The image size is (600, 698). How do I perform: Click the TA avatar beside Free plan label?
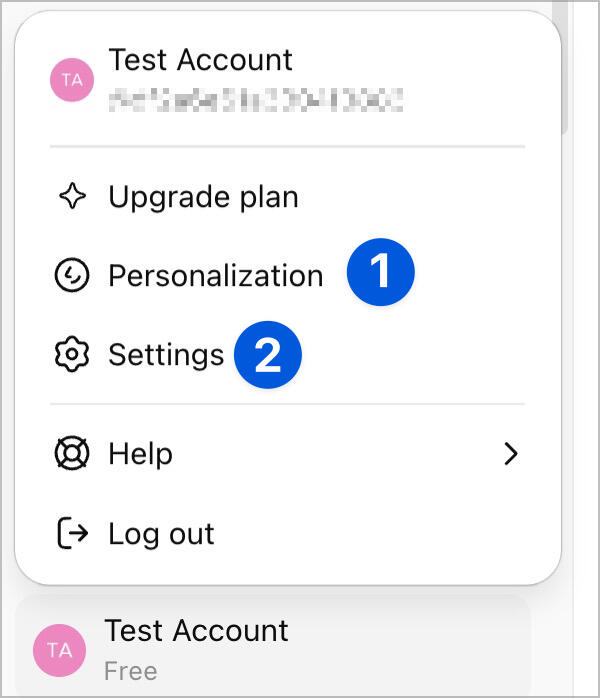[x=59, y=650]
